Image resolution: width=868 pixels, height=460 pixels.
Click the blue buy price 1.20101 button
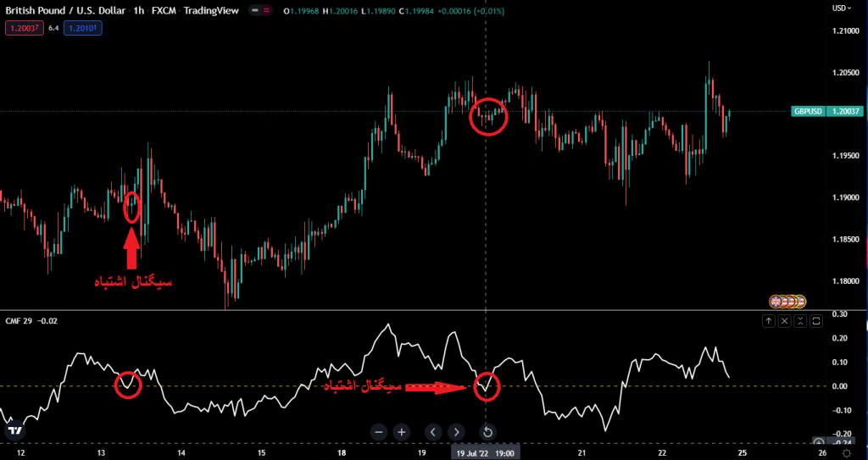point(83,28)
